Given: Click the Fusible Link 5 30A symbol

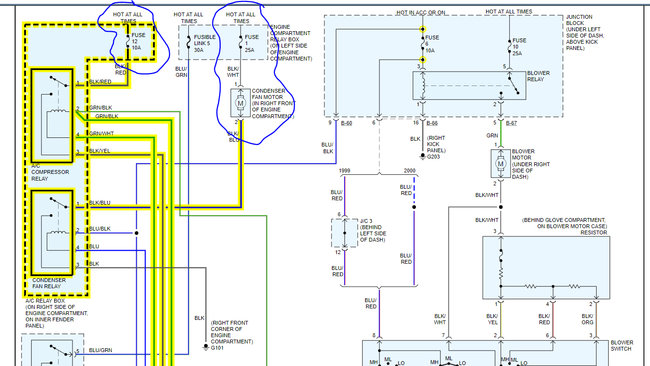Looking at the screenshot, I should 189,42.
